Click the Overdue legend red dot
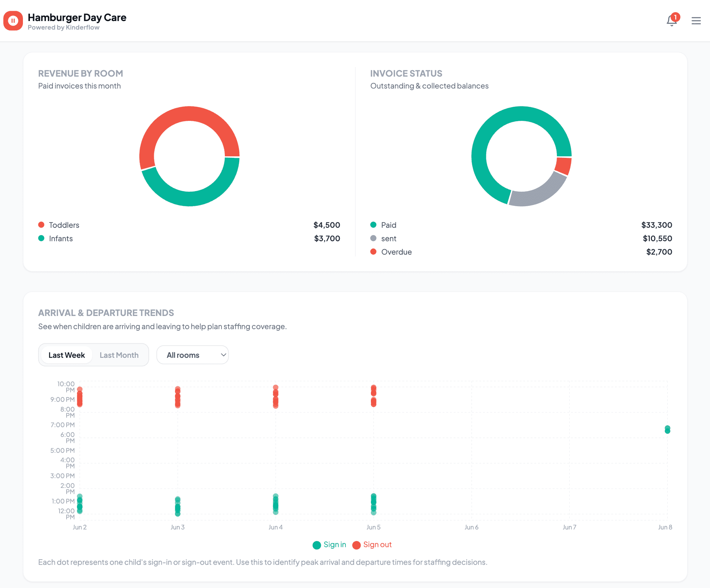Image resolution: width=710 pixels, height=588 pixels. click(x=373, y=252)
